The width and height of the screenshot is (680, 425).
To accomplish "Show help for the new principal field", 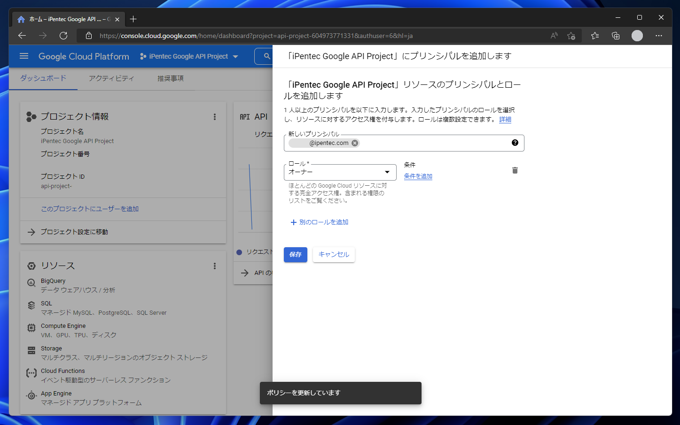I will click(x=515, y=143).
